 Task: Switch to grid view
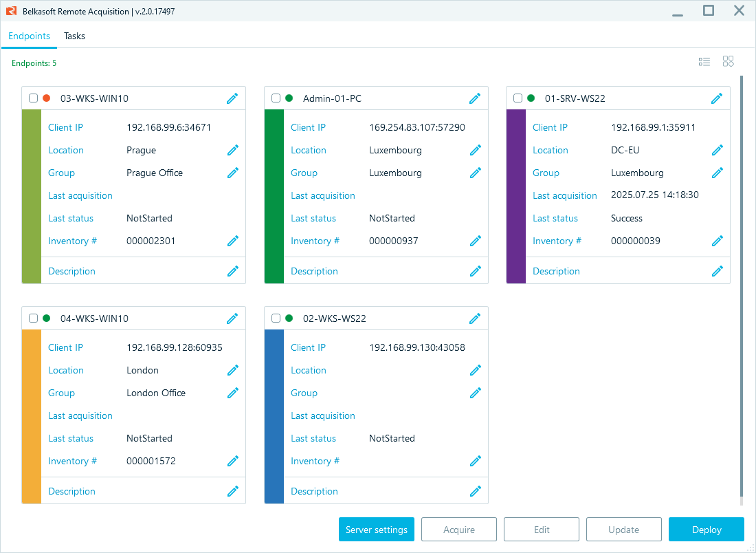pos(728,61)
